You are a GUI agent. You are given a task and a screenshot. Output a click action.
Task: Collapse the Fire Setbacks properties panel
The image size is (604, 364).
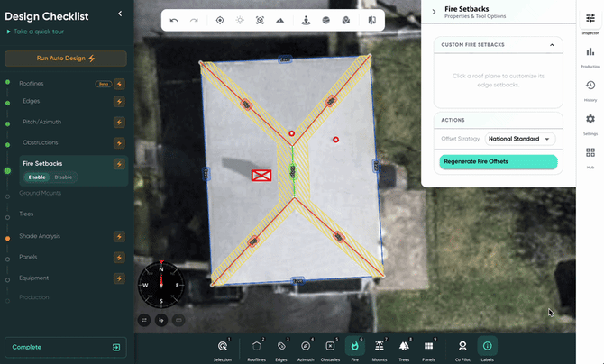point(434,12)
